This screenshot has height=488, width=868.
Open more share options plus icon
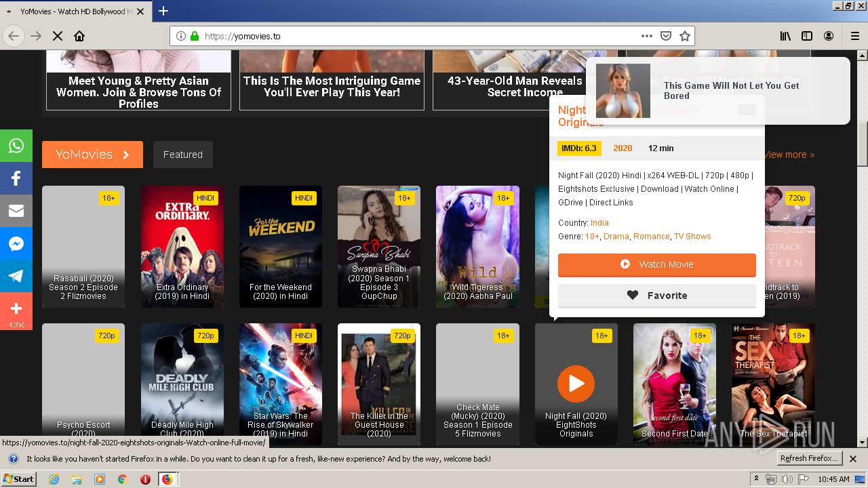tap(16, 311)
